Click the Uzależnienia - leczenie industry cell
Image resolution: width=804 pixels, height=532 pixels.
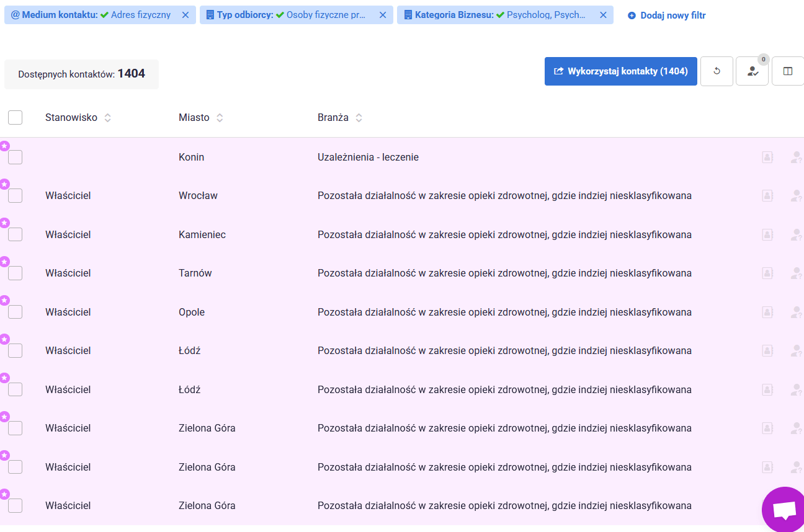pos(368,157)
